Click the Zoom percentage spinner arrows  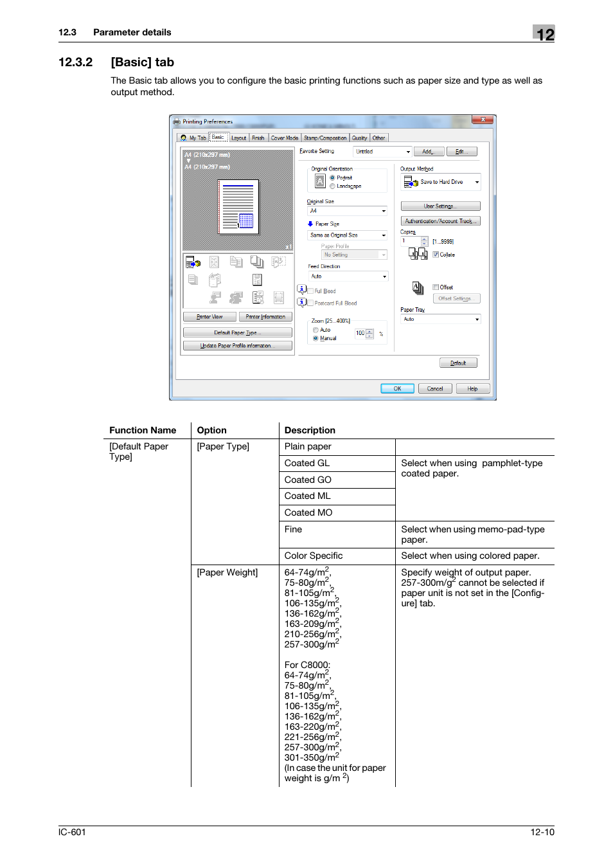coord(369,333)
